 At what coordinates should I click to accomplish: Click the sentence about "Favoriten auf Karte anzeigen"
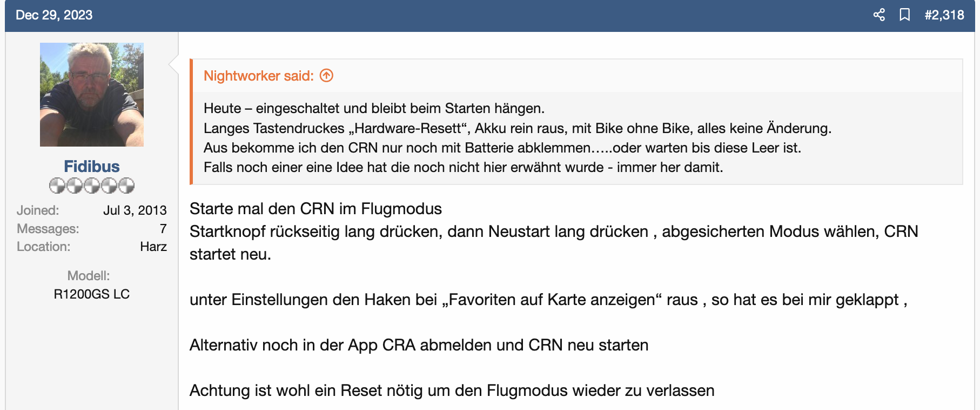pyautogui.click(x=548, y=300)
